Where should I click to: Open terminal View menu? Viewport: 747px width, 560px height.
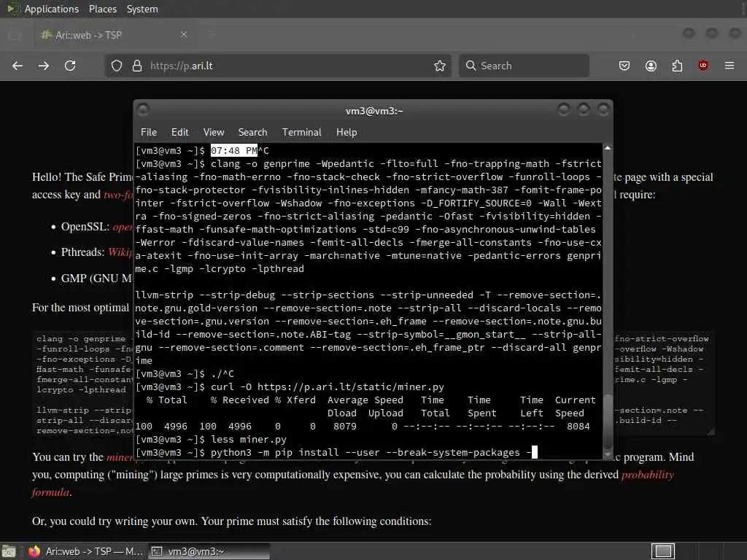point(214,133)
